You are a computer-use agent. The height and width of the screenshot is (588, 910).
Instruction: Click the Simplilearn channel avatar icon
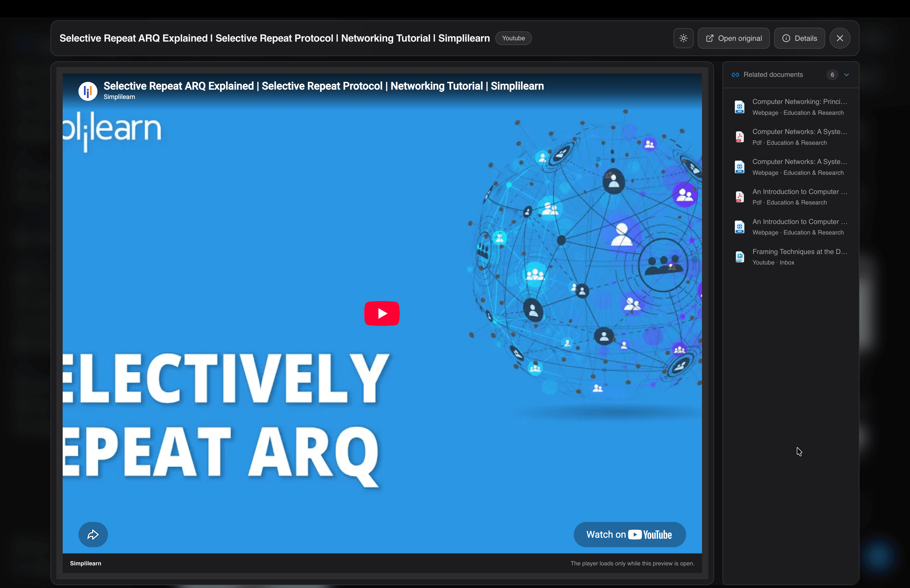pos(88,91)
